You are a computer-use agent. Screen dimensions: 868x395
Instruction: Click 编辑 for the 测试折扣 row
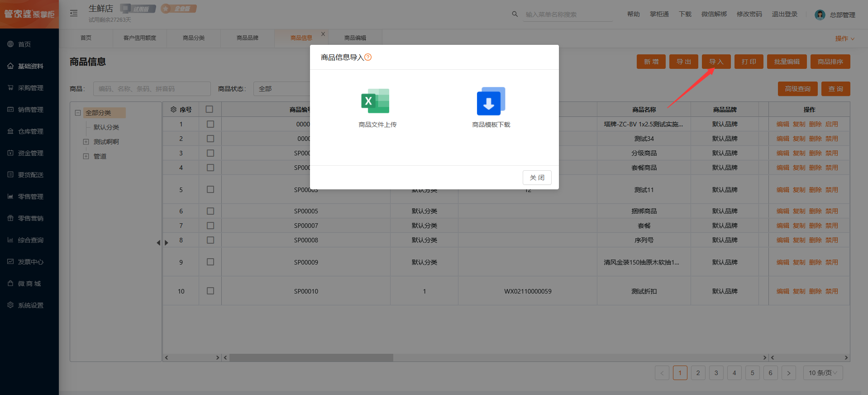click(782, 291)
